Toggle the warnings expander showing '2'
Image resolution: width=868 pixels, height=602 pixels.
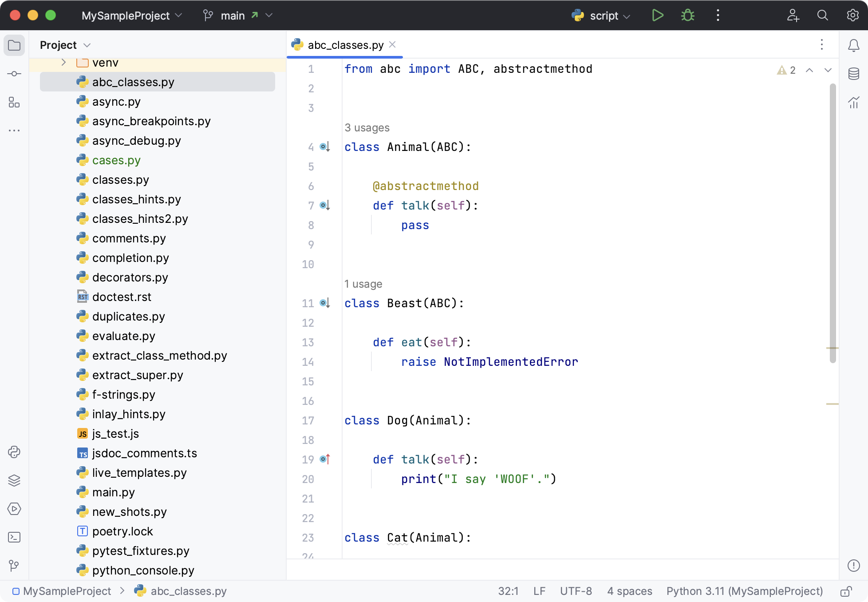coord(787,70)
